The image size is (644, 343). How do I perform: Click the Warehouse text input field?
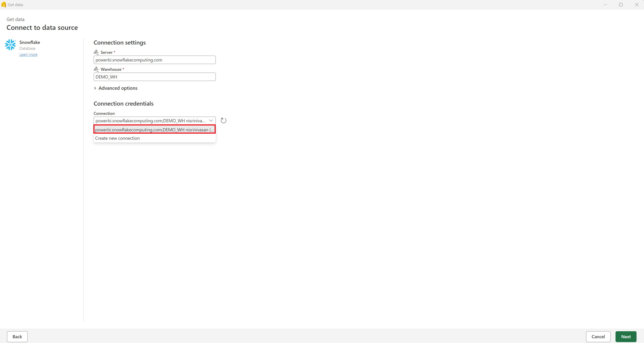coord(154,77)
